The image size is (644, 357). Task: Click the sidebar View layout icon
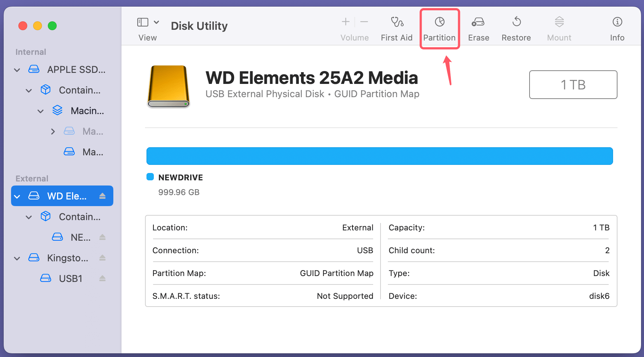pos(142,22)
